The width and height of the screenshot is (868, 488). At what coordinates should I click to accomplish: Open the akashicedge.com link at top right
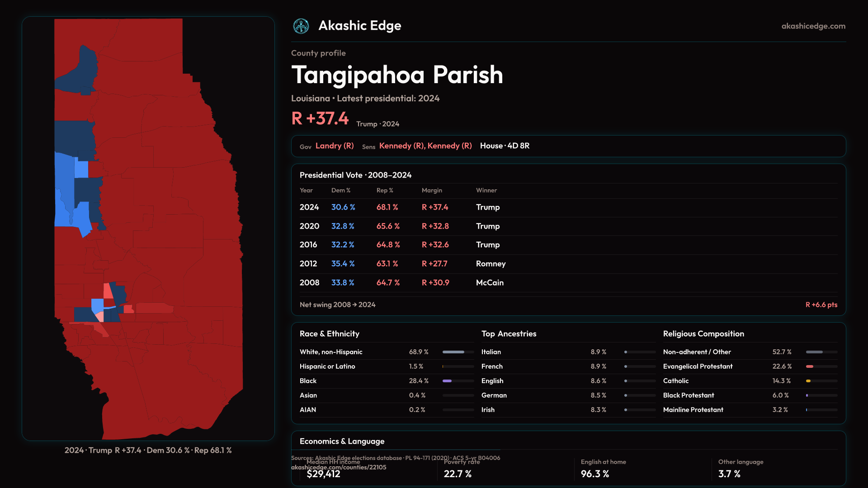[x=813, y=26]
